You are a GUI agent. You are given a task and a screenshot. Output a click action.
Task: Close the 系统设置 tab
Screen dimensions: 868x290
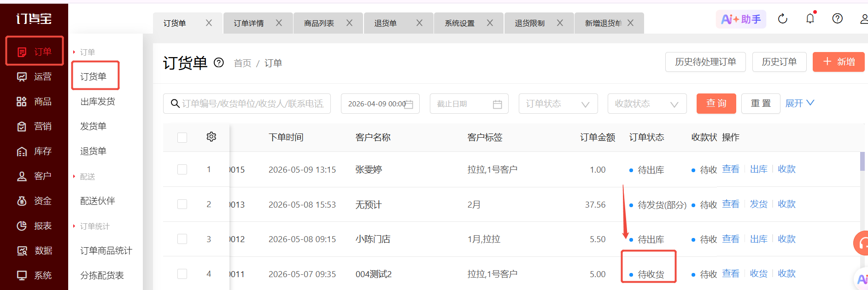pos(490,23)
